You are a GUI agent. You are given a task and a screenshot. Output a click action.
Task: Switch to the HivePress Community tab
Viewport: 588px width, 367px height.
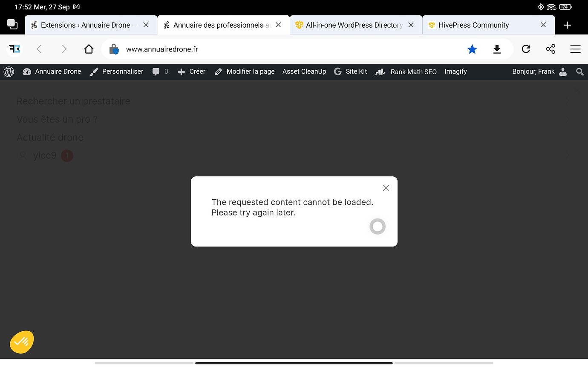488,25
